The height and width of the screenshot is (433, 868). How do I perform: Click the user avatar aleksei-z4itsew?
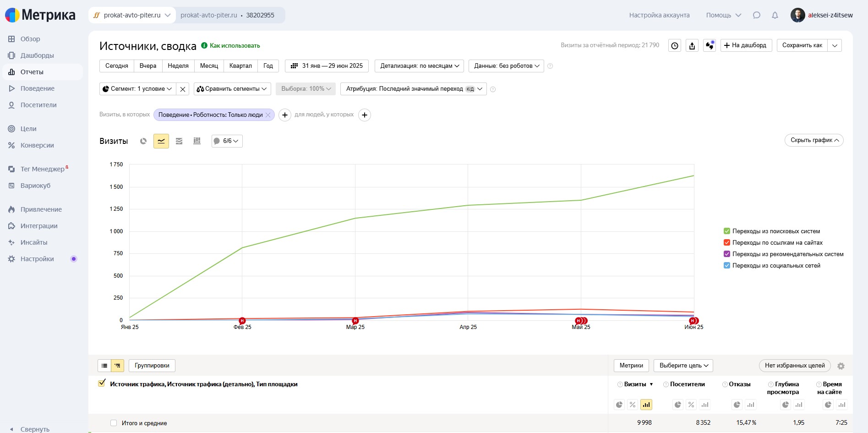pos(797,15)
